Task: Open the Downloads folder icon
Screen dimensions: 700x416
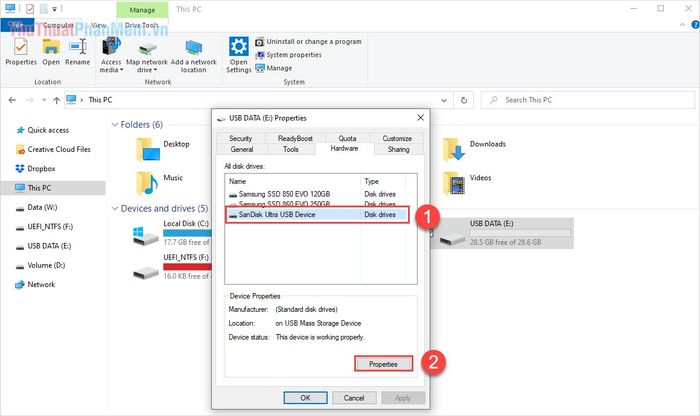Action: (x=455, y=147)
